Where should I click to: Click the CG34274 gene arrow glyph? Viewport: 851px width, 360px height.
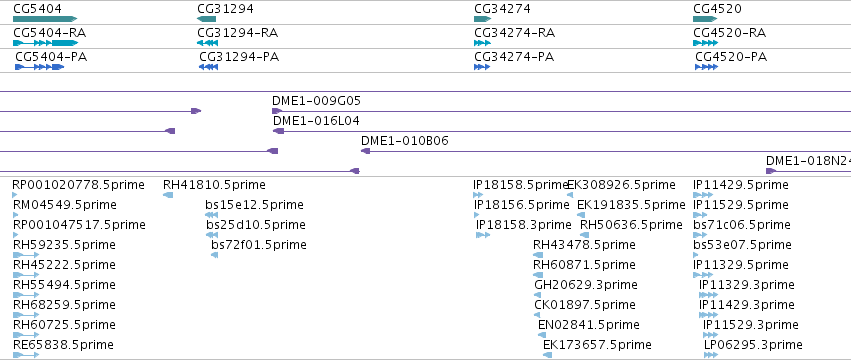click(482, 19)
